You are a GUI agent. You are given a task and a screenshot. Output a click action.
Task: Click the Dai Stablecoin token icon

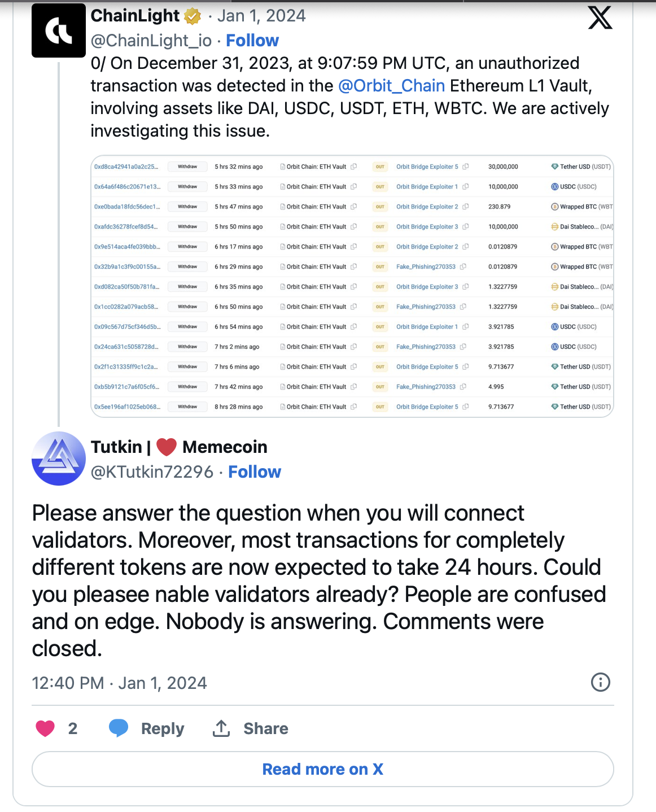[555, 226]
